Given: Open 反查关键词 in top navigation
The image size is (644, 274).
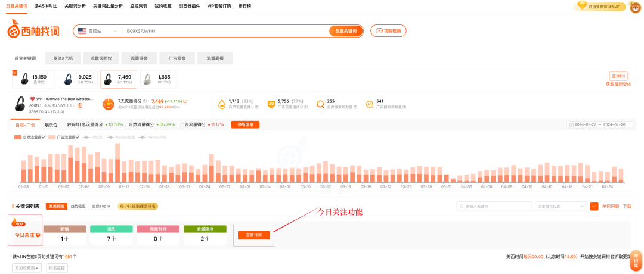Looking at the screenshot, I should tap(17, 6).
